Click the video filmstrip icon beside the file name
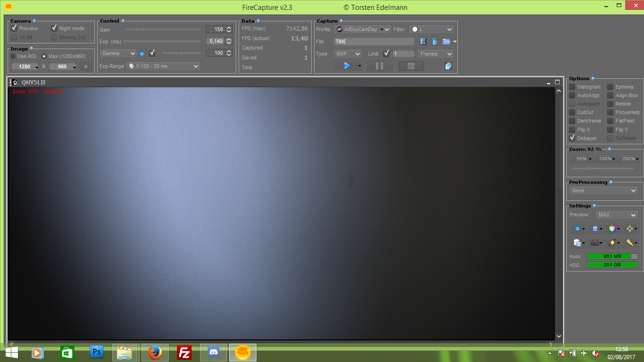Screen dimensions: 644x362 tap(423, 41)
